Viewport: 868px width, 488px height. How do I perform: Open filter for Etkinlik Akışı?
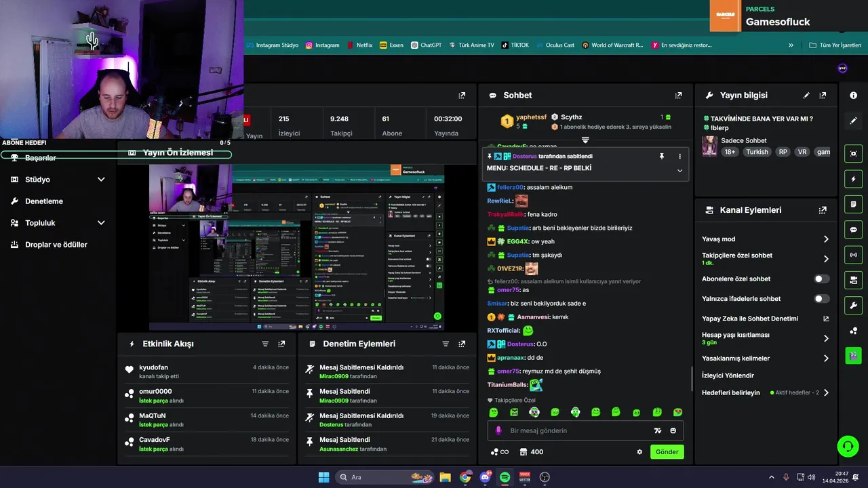tap(265, 344)
